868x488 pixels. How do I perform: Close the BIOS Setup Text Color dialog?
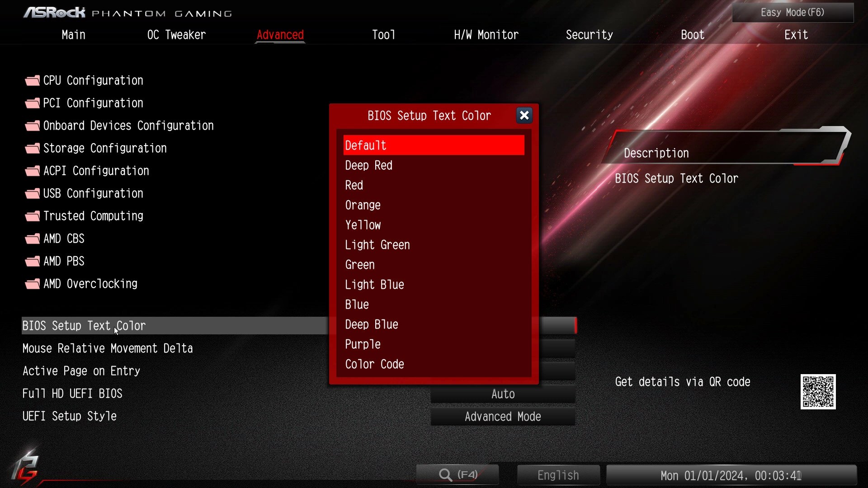pos(524,115)
